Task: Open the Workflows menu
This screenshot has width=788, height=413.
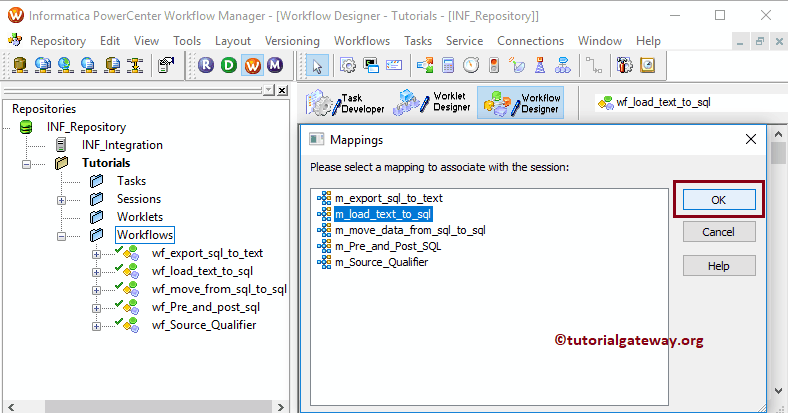Action: [x=362, y=41]
